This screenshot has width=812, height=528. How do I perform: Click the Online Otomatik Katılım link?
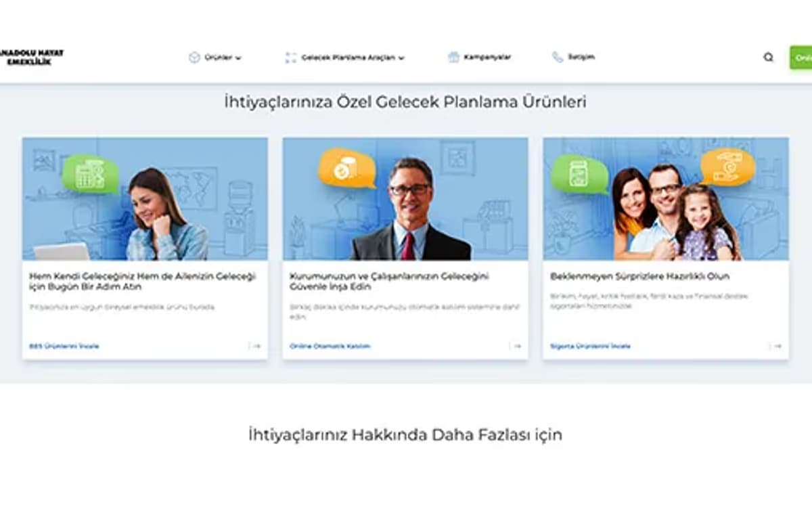click(330, 346)
